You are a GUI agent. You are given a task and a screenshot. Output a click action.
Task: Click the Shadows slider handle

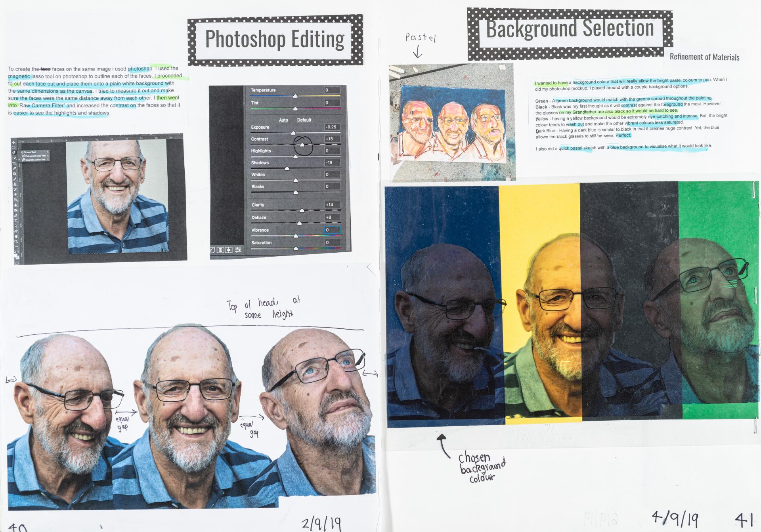tap(287, 169)
